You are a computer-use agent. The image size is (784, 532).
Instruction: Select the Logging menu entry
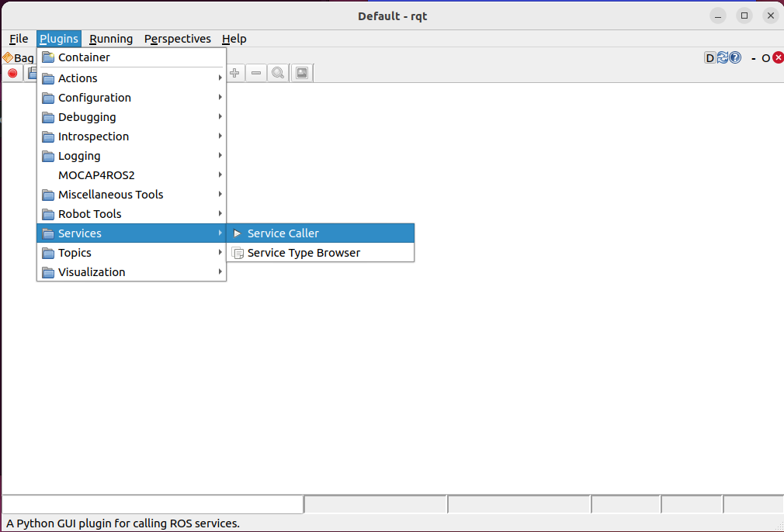[x=131, y=157]
